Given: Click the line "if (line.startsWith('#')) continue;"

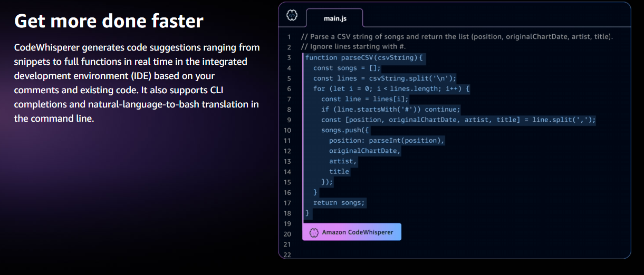Looking at the screenshot, I should click(391, 110).
